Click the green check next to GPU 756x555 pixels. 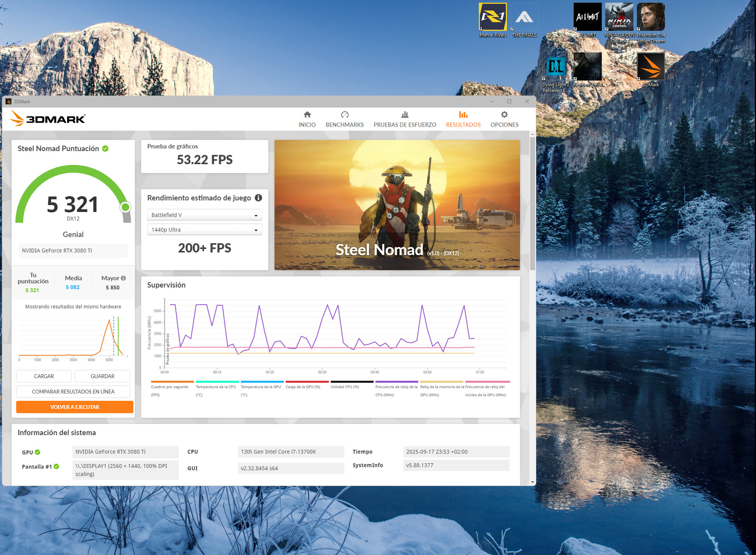38,452
